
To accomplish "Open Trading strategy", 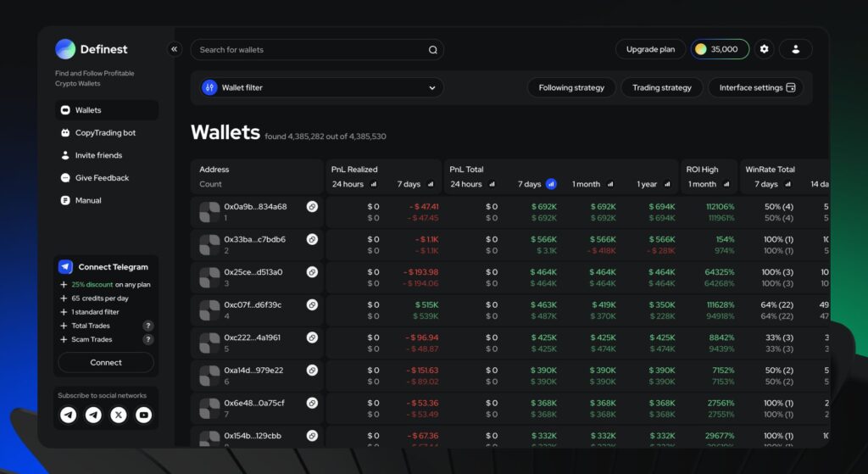I will tap(662, 87).
